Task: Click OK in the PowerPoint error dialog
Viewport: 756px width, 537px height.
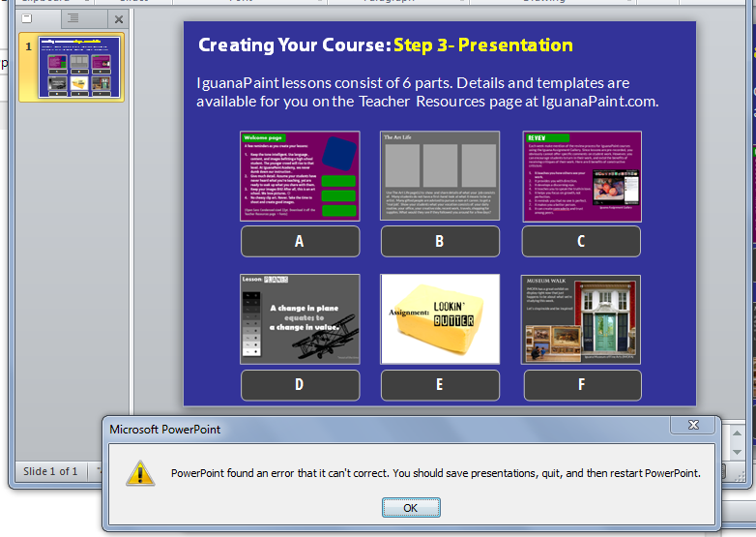Action: point(411,508)
